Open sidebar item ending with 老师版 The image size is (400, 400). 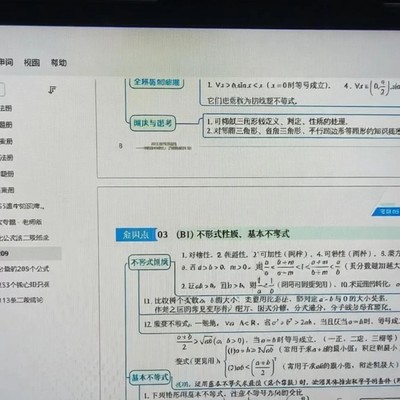21,222
